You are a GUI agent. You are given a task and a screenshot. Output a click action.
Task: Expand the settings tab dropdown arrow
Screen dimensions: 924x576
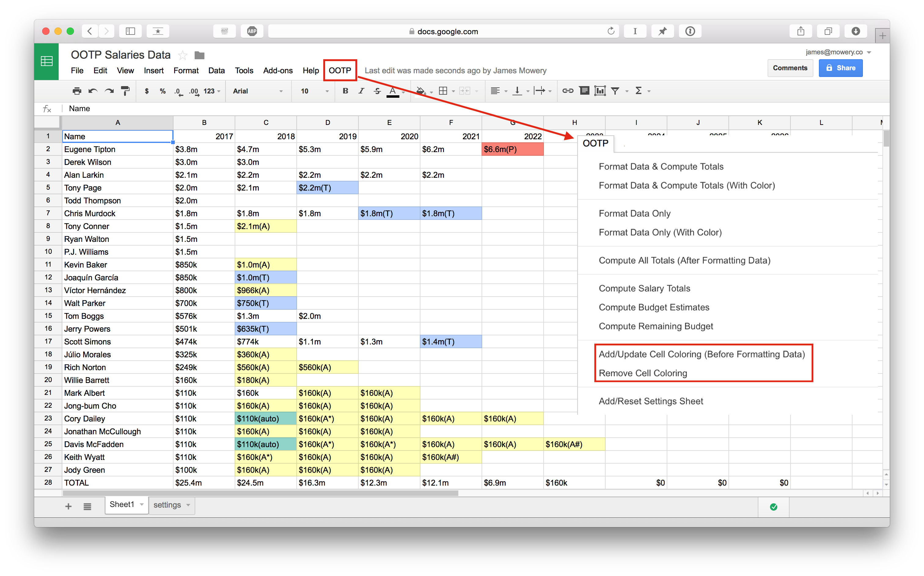[x=188, y=505]
